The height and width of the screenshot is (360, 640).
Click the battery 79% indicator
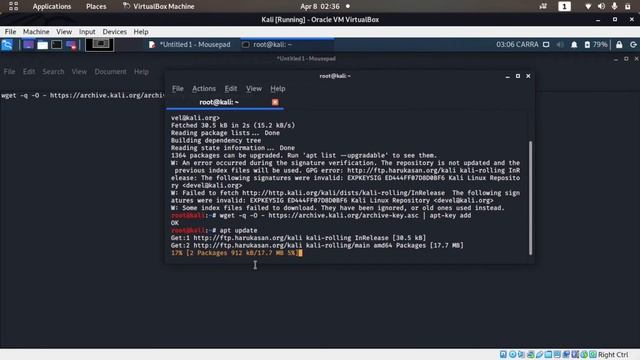click(596, 44)
